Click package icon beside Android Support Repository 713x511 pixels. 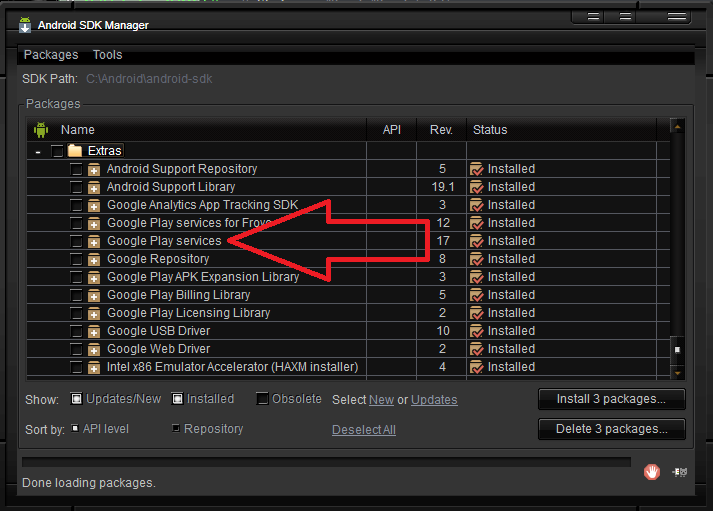point(94,169)
